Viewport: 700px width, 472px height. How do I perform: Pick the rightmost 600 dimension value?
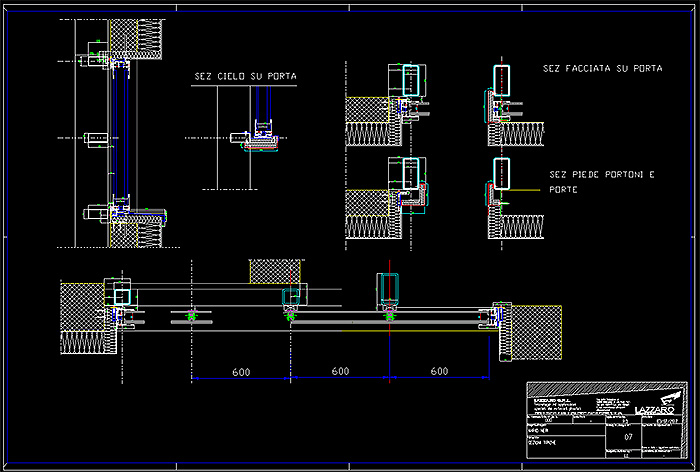tap(439, 371)
